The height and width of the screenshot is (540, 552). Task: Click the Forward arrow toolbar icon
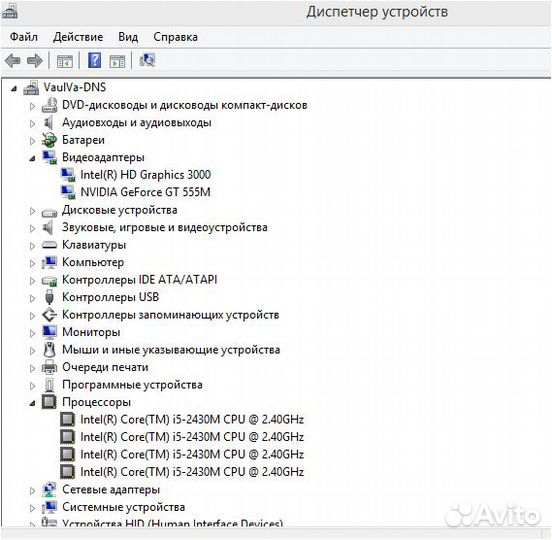click(x=34, y=61)
